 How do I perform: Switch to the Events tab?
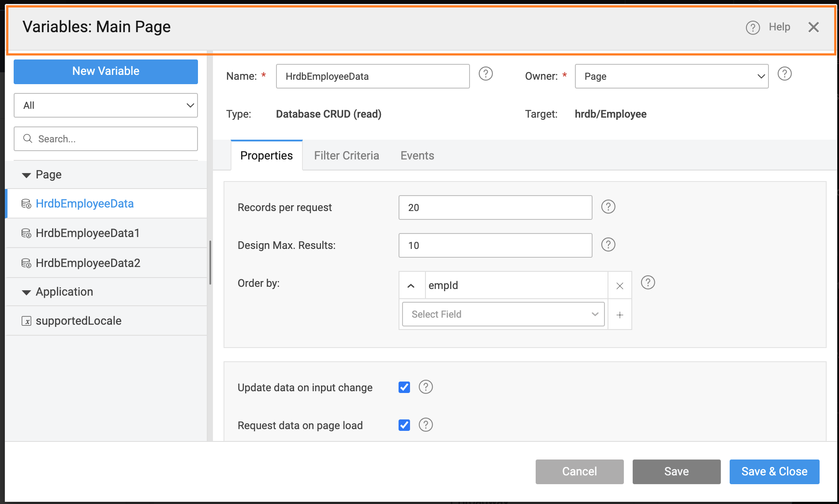point(417,156)
